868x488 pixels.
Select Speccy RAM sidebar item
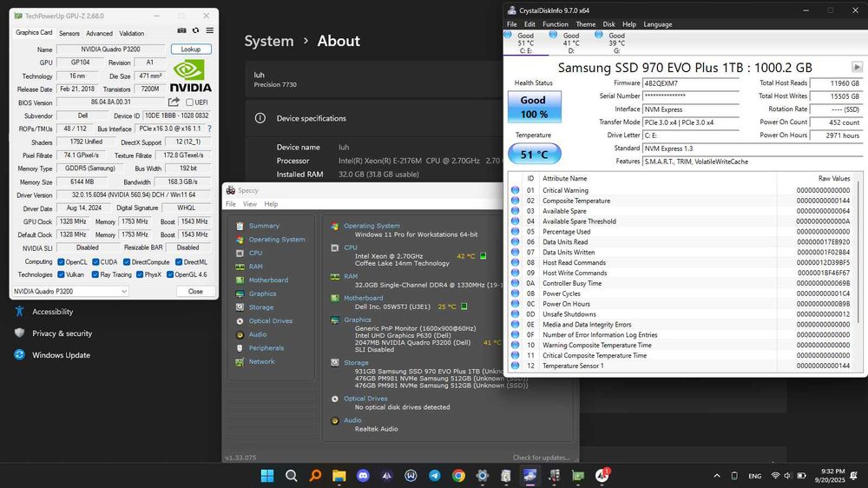[x=255, y=267]
